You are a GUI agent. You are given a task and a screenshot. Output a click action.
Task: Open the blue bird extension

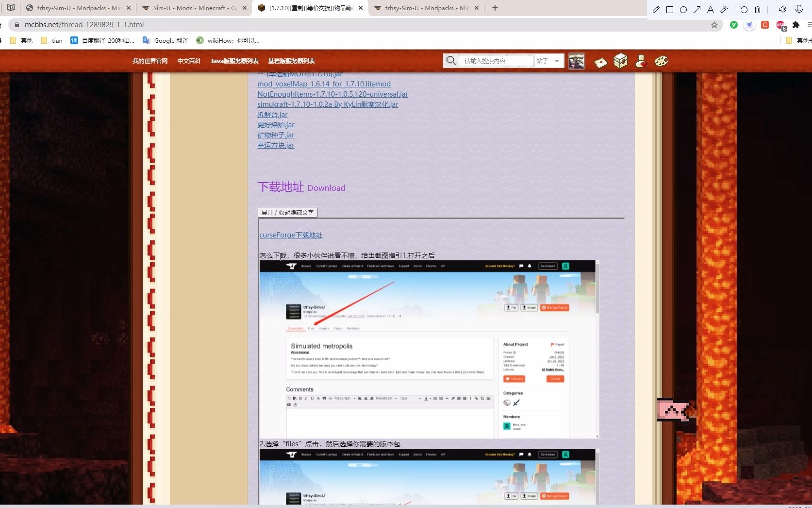pyautogui.click(x=750, y=25)
